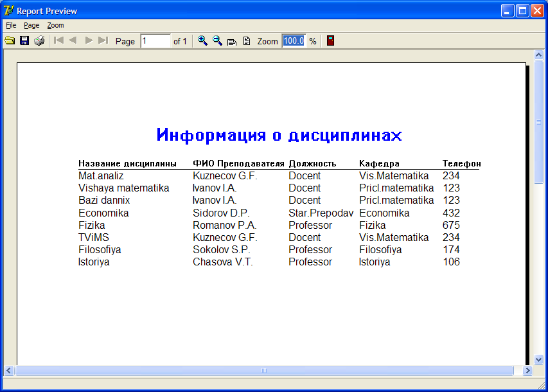This screenshot has height=392, width=548.
Task: Click 'Fizika' in the discipline column
Action: 92,225
